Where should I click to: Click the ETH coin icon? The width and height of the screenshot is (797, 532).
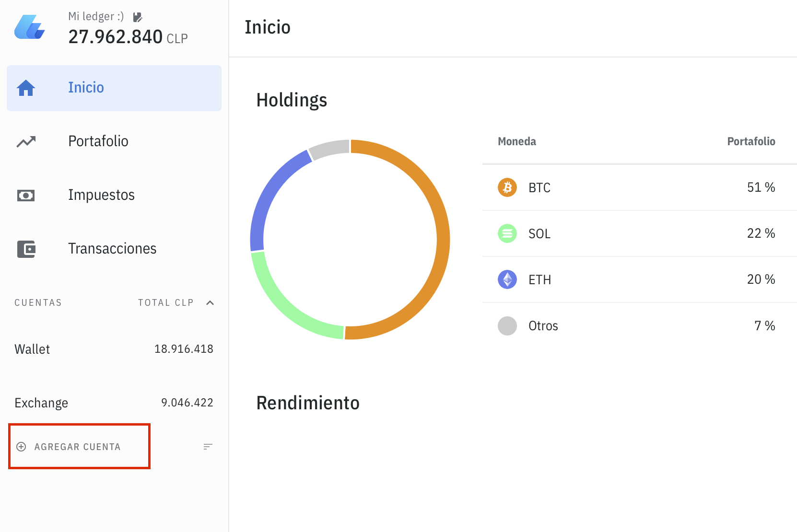point(507,279)
